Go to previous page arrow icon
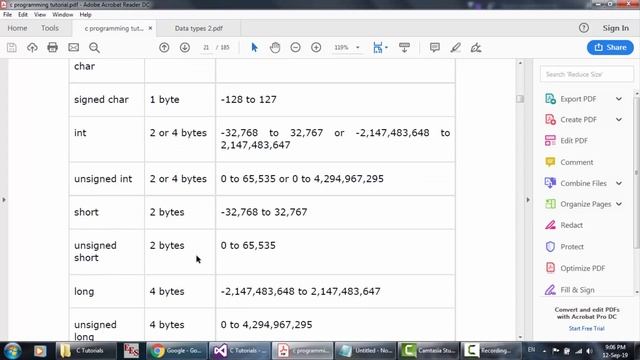The width and height of the screenshot is (640, 360). tap(164, 47)
